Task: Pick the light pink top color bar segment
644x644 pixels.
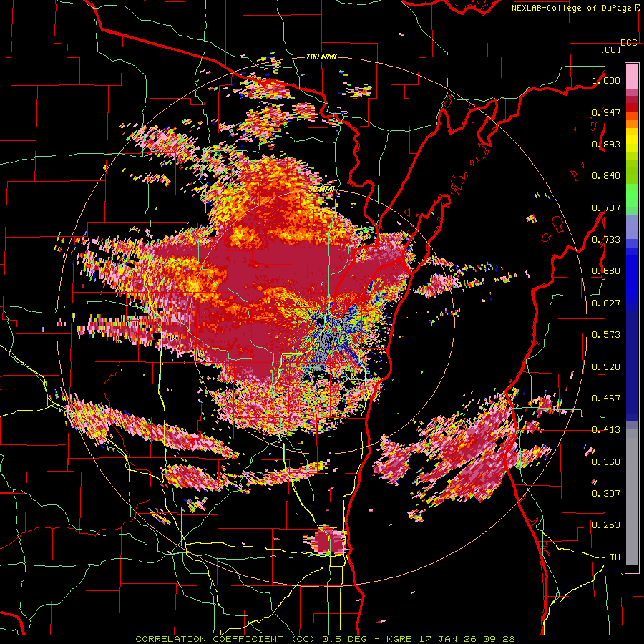Action: [x=632, y=76]
